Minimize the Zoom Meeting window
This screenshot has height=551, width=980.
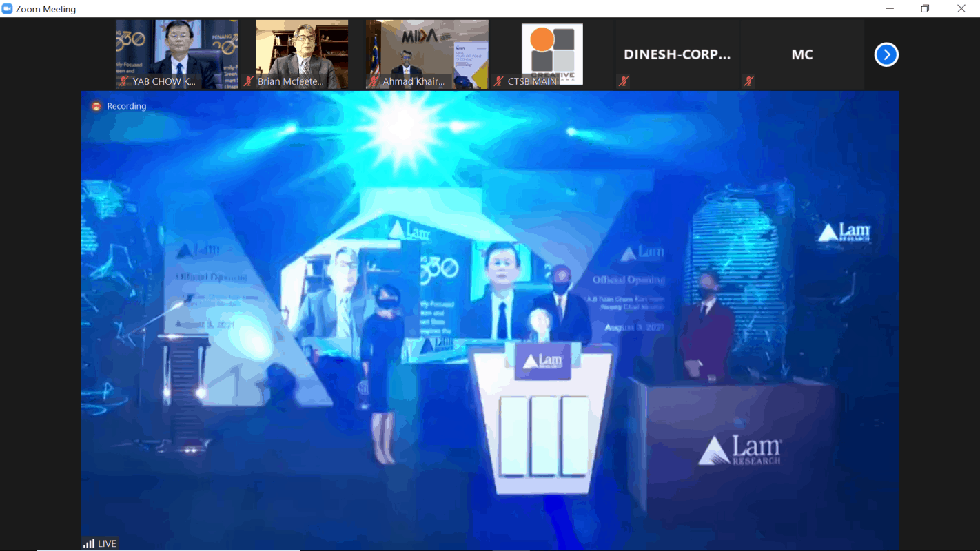pos(890,9)
